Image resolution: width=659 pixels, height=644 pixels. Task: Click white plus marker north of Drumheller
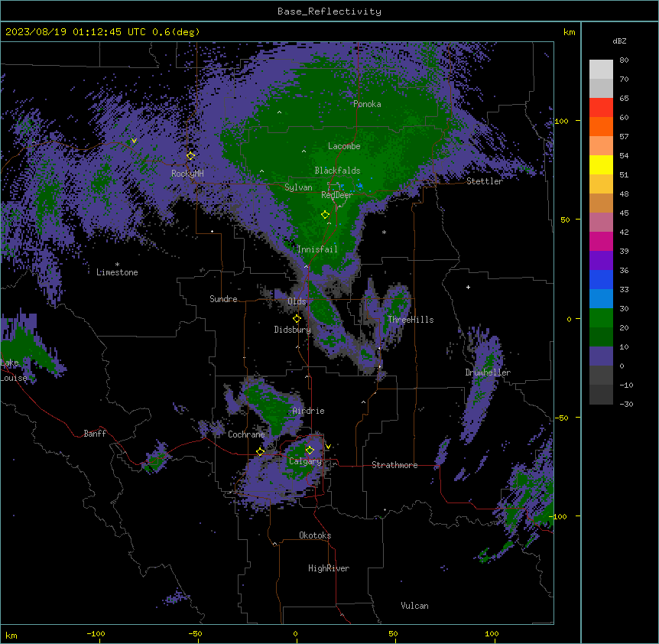(x=468, y=287)
